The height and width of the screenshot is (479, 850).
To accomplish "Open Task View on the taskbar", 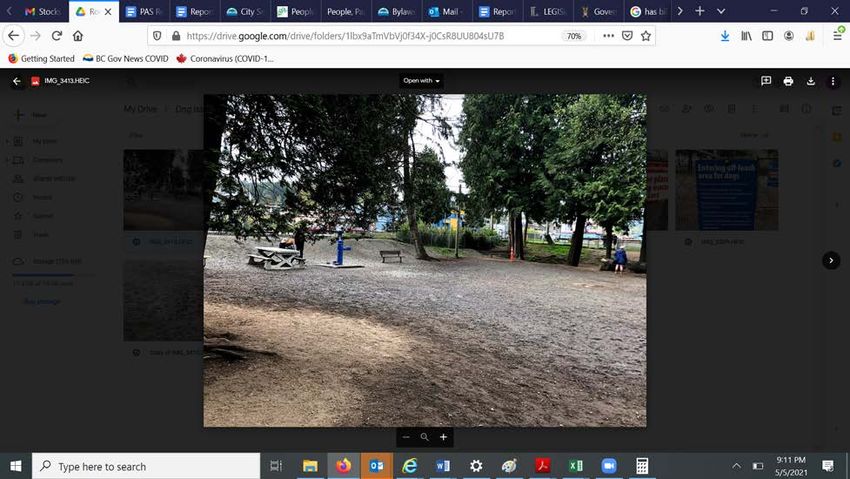I will [276, 466].
